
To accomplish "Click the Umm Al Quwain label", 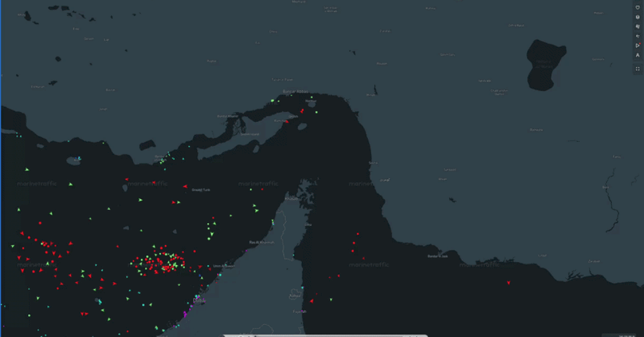I will click(224, 266).
